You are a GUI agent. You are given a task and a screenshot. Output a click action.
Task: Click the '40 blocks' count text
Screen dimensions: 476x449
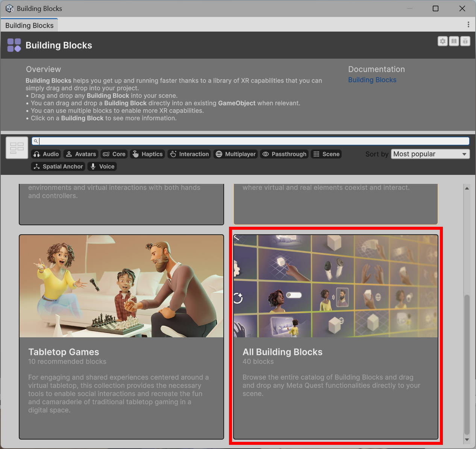[x=258, y=361]
